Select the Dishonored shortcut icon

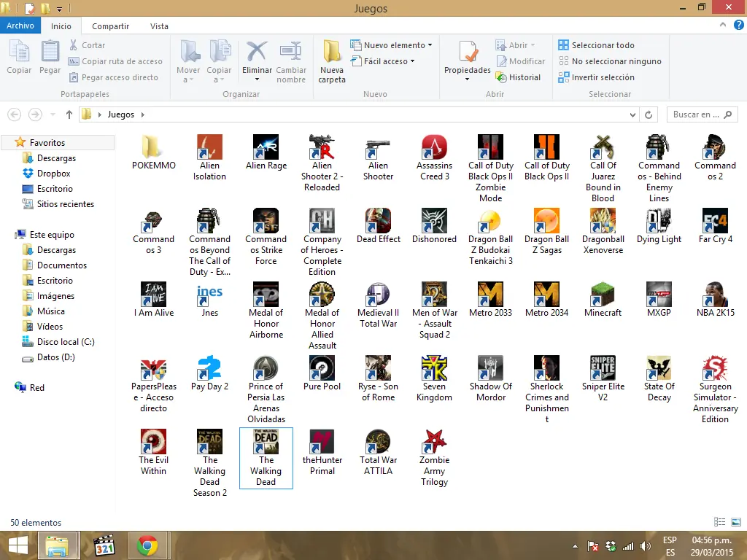[435, 226]
